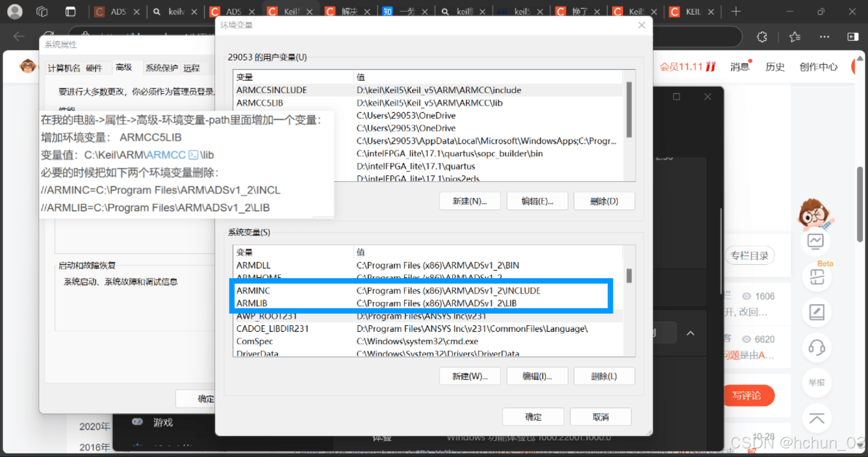Click the 写评论 button
Viewport: 868px width, 457px height.
749,395
